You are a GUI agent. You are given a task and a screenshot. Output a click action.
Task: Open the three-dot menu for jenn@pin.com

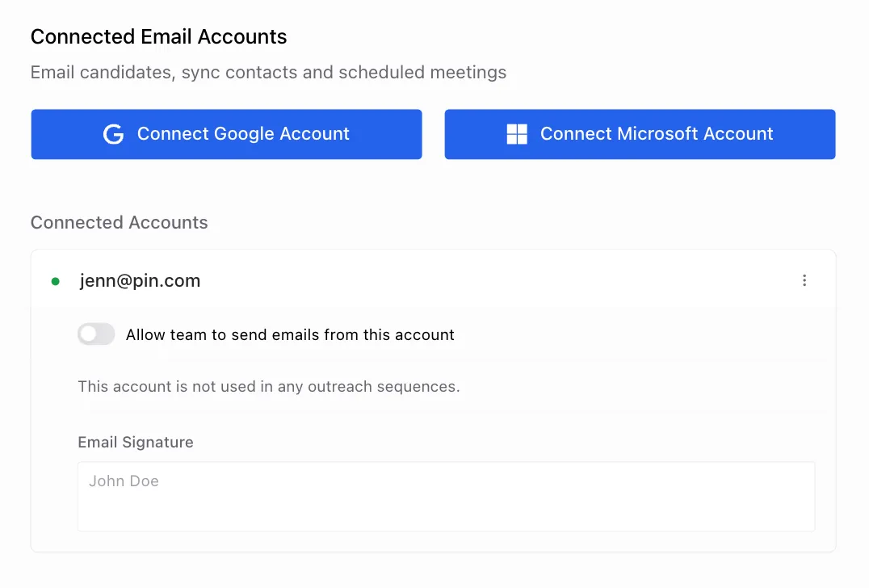pos(804,280)
